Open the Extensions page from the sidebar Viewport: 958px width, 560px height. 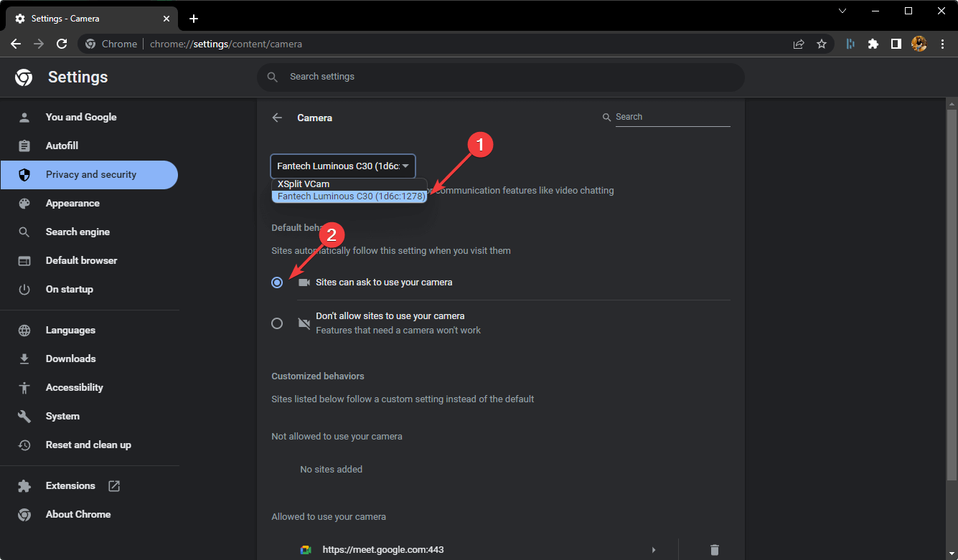(x=70, y=485)
